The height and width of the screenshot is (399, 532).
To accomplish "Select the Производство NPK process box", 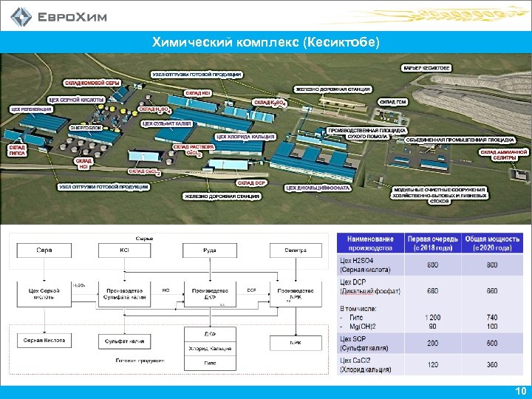I will pyautogui.click(x=296, y=294).
